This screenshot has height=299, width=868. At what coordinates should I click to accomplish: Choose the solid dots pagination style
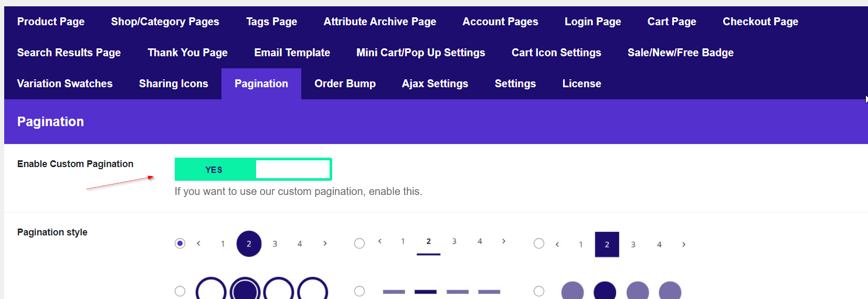[x=539, y=291]
